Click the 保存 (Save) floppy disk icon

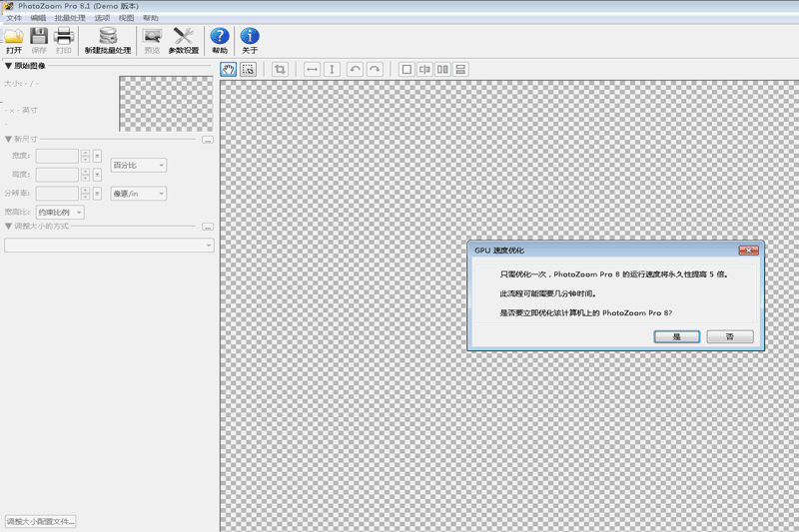pyautogui.click(x=39, y=36)
